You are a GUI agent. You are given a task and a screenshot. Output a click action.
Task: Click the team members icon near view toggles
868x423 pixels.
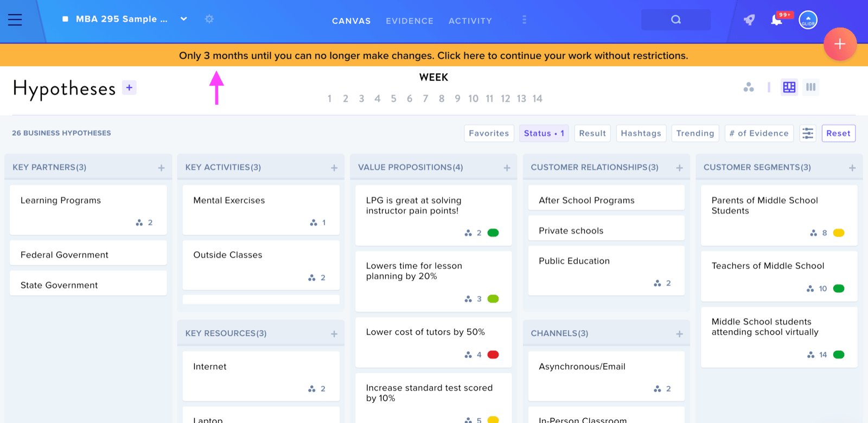click(749, 87)
